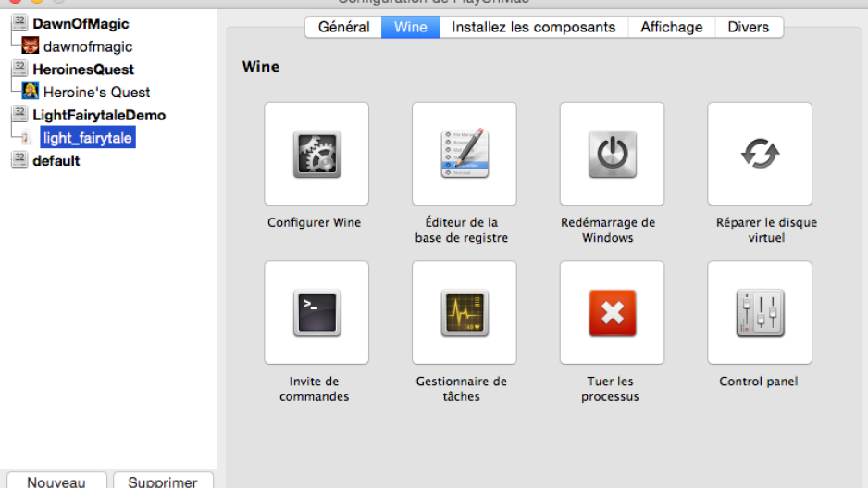868x488 pixels.
Task: Click the Nouveau button
Action: coord(56,481)
